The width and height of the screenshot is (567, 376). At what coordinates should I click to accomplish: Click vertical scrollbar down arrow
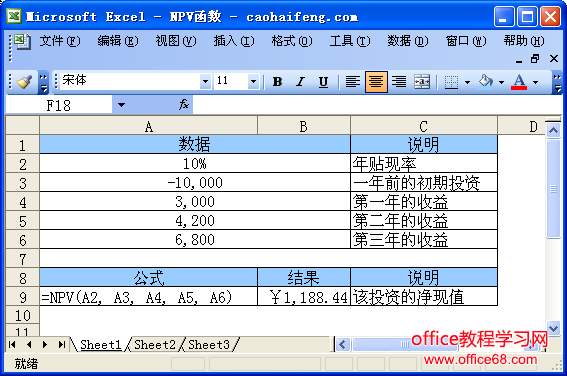coord(553,328)
